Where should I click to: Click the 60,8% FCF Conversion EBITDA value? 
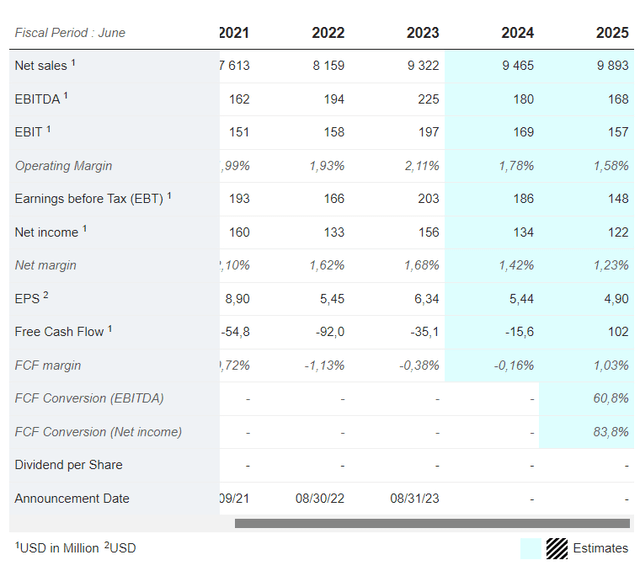(610, 399)
